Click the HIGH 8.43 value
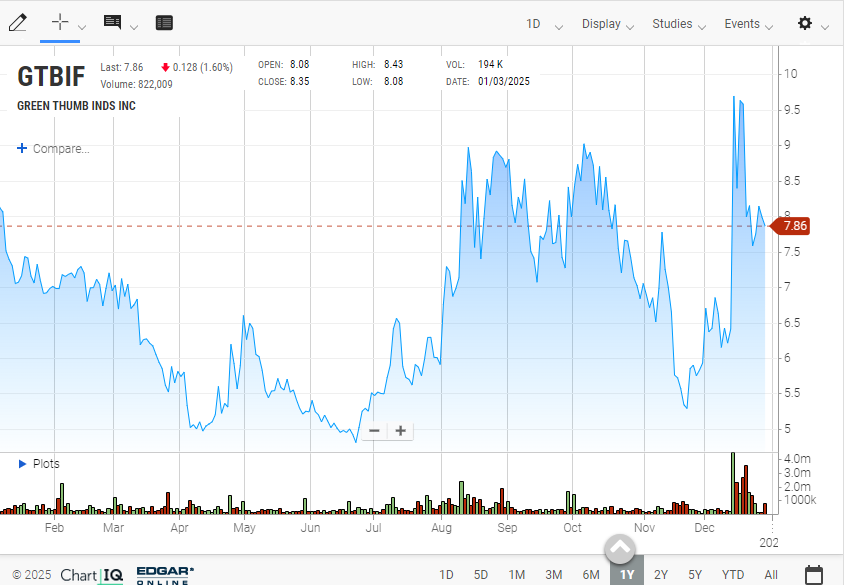Screen dimensions: 844x585 click(393, 64)
